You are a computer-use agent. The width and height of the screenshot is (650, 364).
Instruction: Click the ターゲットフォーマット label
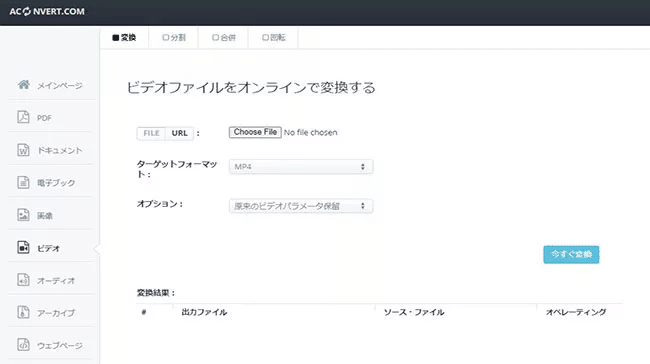tap(177, 169)
